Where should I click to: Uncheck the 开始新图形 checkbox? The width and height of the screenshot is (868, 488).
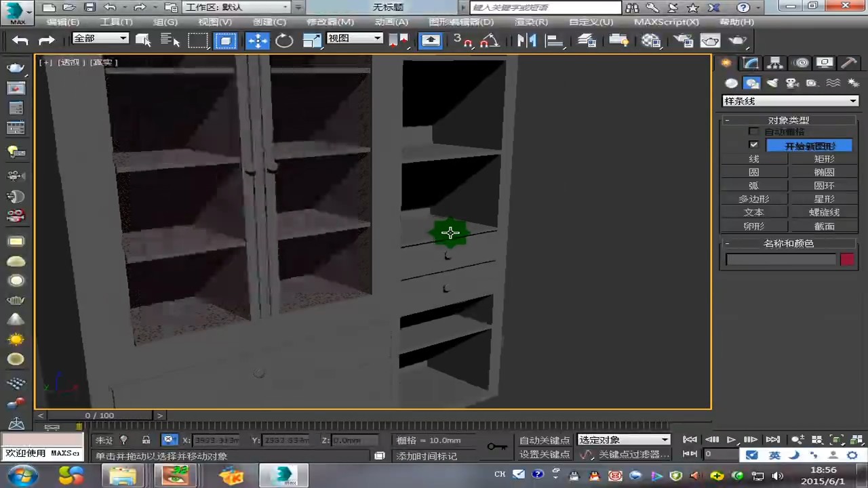(x=753, y=145)
